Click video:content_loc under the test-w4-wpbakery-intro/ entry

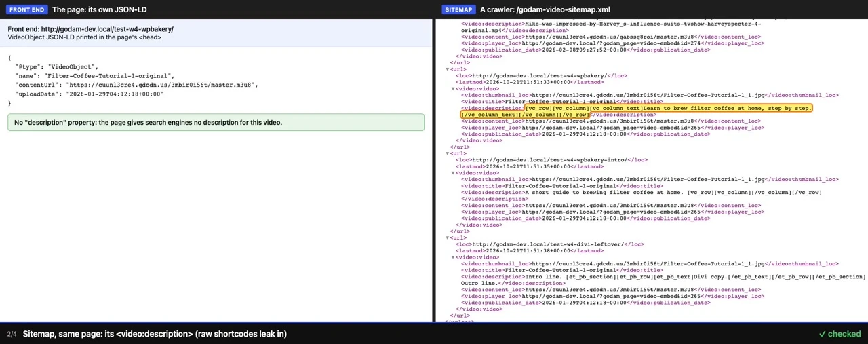(611, 206)
